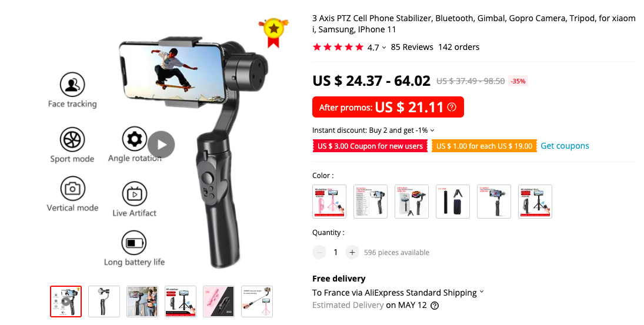Viewport: 644px width, 325px height.
Task: Choose the black tripod stick-only color option
Action: [453, 202]
